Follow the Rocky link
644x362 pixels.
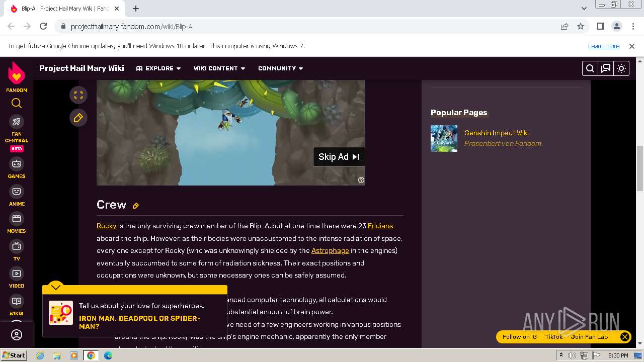[x=106, y=226]
